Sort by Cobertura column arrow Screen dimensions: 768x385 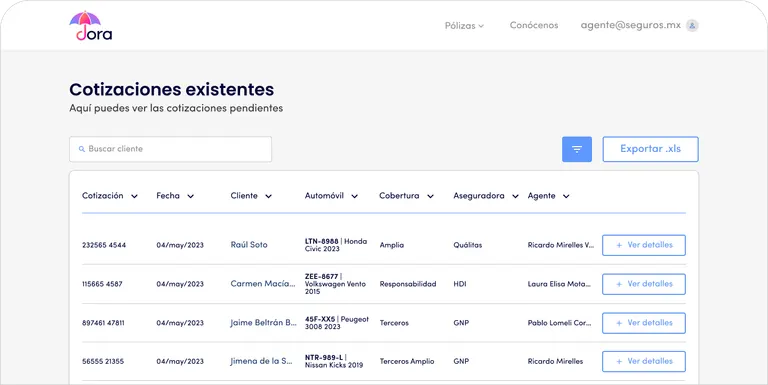[430, 196]
